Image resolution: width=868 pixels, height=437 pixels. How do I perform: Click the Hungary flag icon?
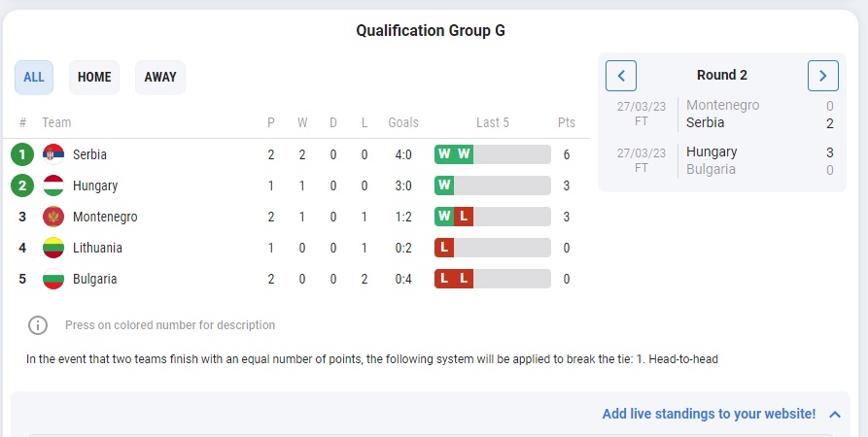point(53,185)
